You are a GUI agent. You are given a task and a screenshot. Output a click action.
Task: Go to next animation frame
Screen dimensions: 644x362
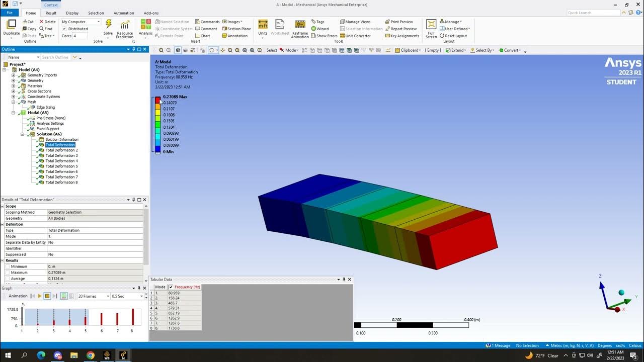point(54,296)
